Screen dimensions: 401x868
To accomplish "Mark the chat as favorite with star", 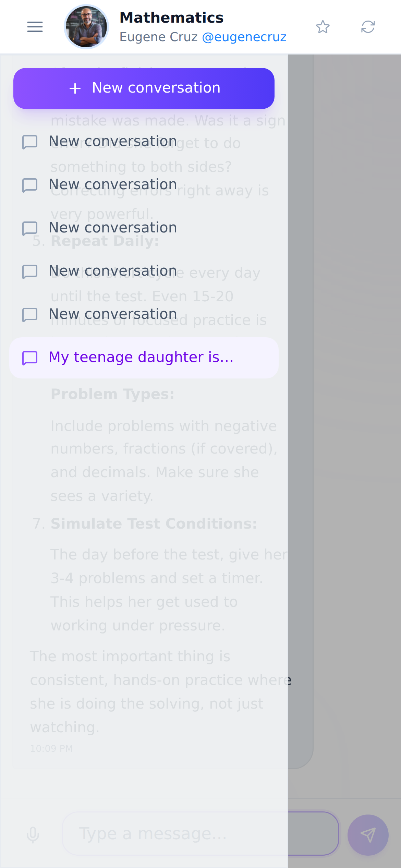I will [x=323, y=27].
